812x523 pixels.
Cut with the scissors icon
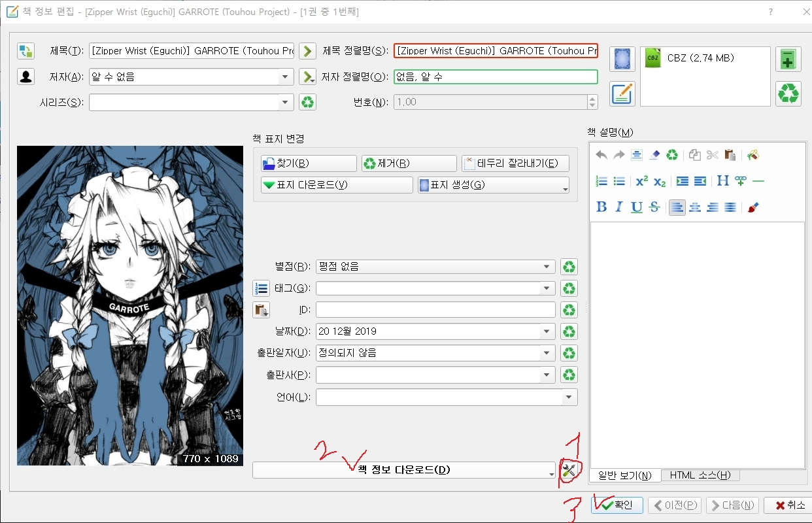[x=713, y=155]
